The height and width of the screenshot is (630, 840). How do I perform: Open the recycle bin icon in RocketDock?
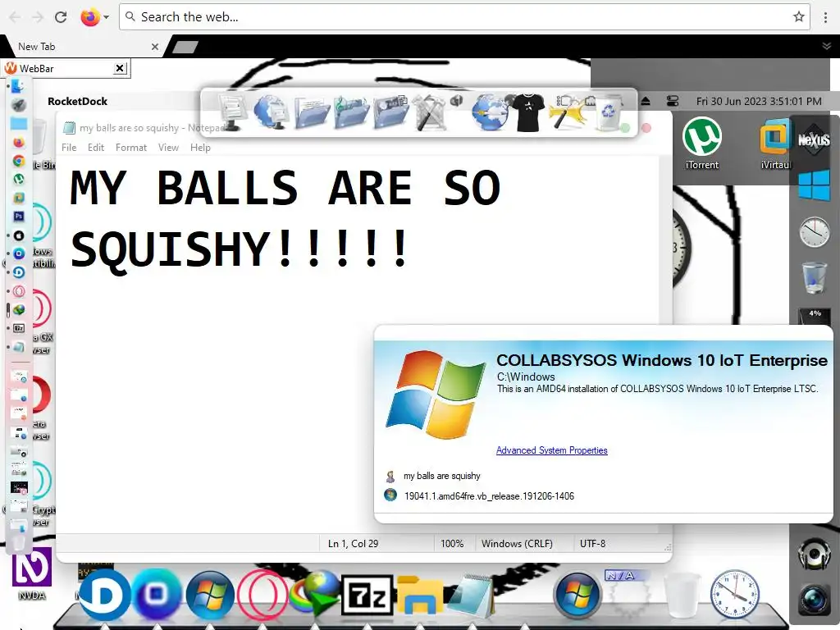[609, 113]
